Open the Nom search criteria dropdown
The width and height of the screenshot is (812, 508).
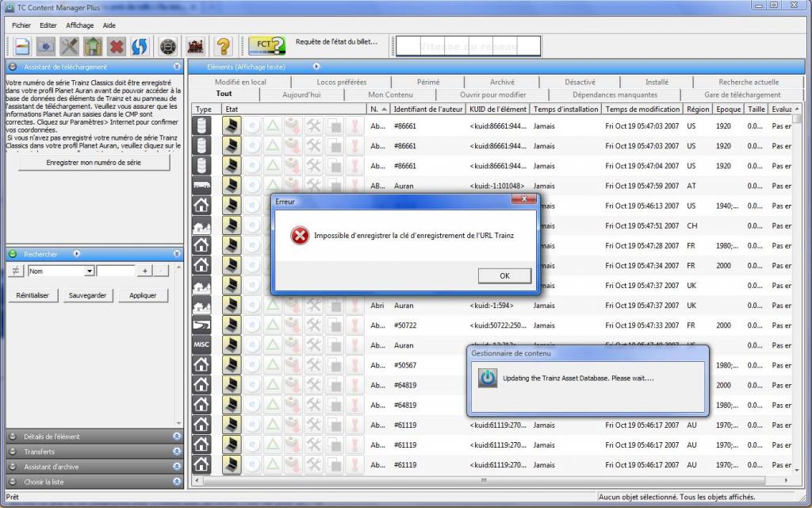pyautogui.click(x=89, y=271)
